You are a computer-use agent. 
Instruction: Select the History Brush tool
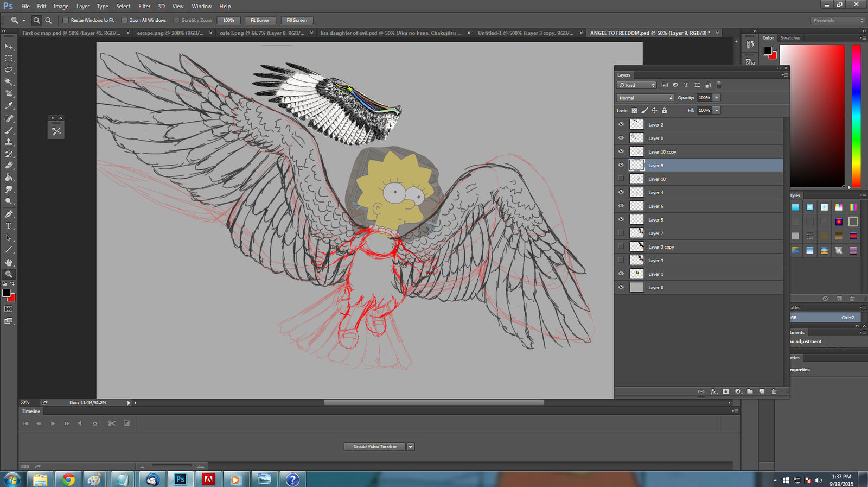(x=9, y=154)
